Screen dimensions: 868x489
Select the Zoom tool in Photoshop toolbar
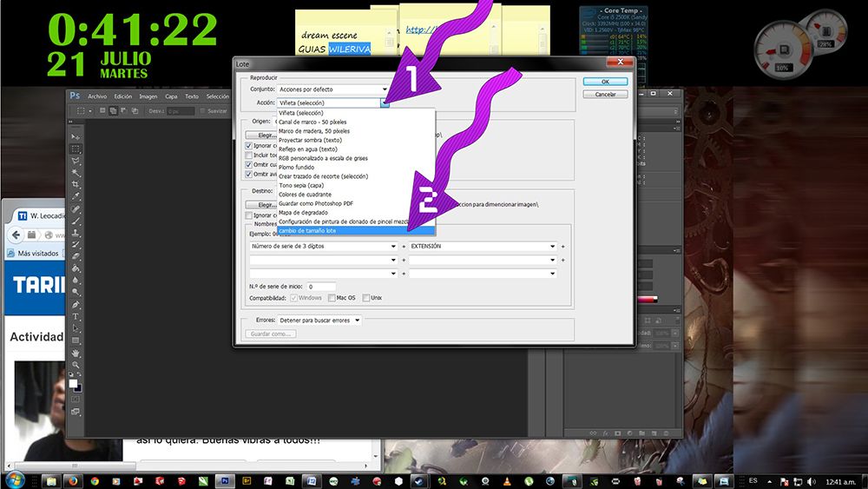[x=76, y=365]
